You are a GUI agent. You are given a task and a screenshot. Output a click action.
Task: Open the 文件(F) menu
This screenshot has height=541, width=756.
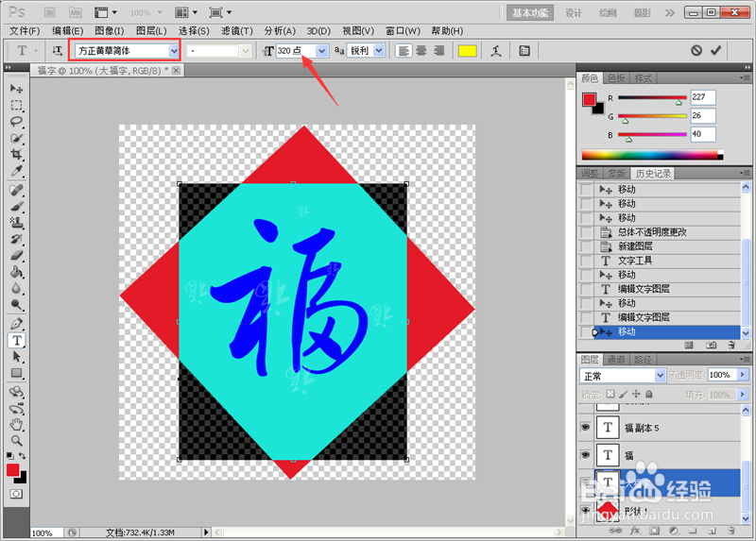pos(25,31)
